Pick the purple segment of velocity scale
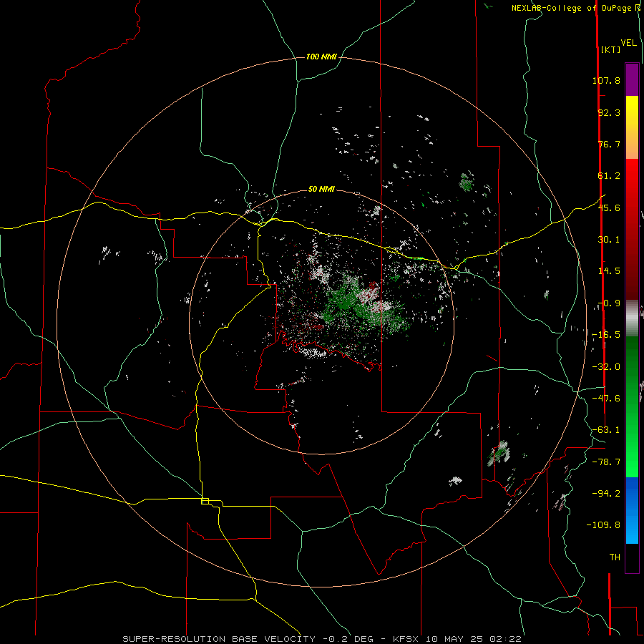Screen dimensions: 644x644 632,79
